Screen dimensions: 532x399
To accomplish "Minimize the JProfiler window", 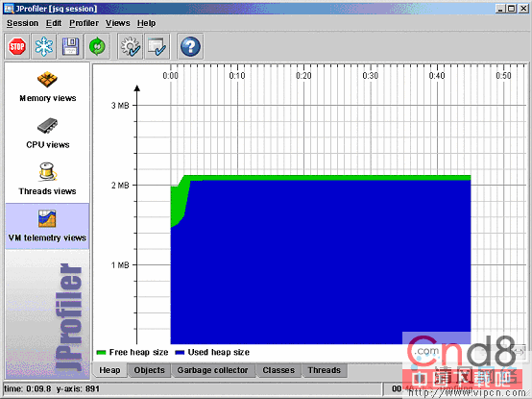I will click(x=500, y=9).
